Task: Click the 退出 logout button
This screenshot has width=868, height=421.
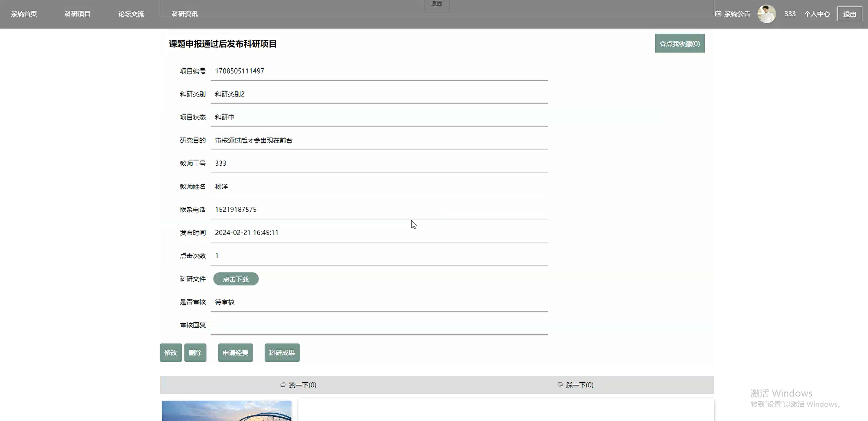Action: click(x=849, y=14)
